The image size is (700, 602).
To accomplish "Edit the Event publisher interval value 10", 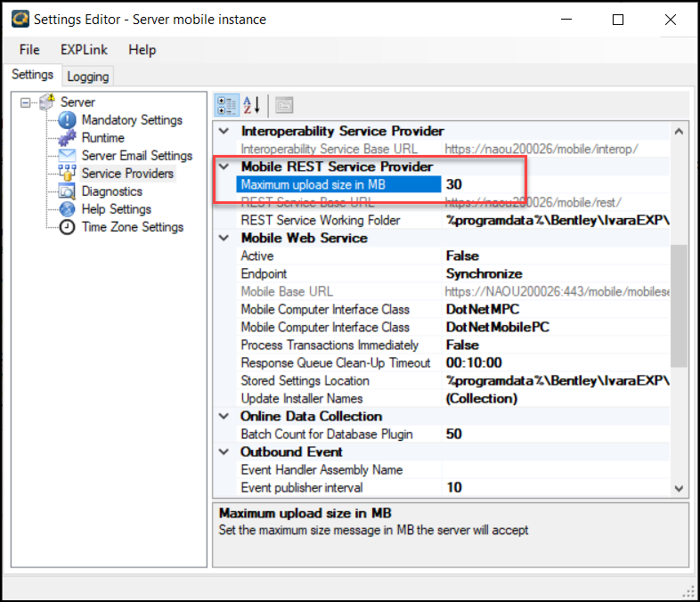I will 556,487.
